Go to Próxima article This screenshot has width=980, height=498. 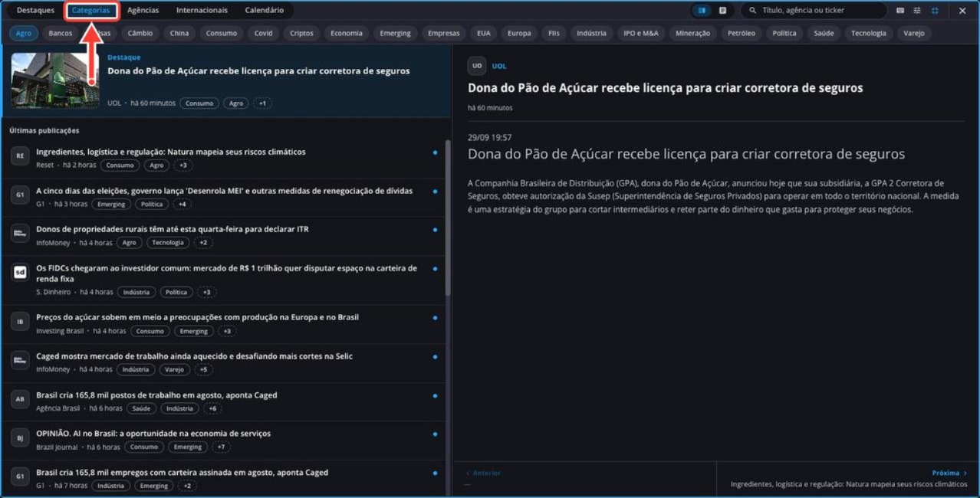(949, 473)
